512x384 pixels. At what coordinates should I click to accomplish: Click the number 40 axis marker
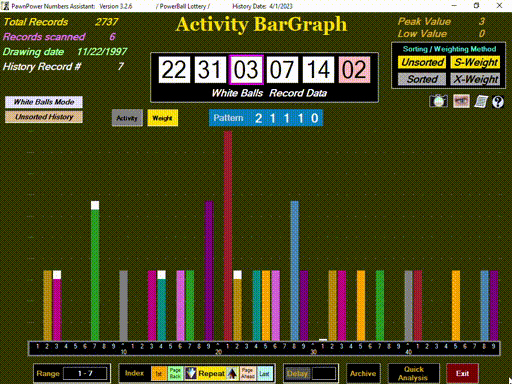click(408, 352)
